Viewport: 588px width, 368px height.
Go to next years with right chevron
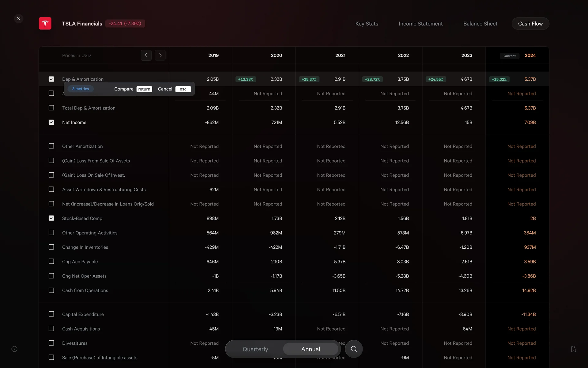click(160, 56)
